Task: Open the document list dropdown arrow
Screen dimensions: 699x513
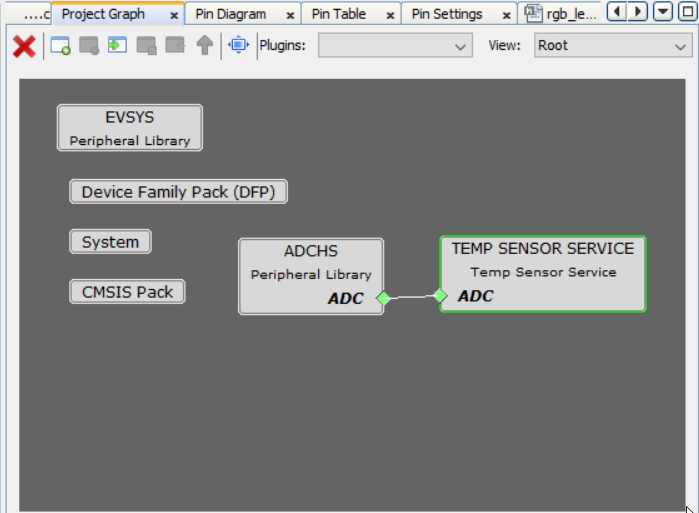Action: click(x=662, y=12)
